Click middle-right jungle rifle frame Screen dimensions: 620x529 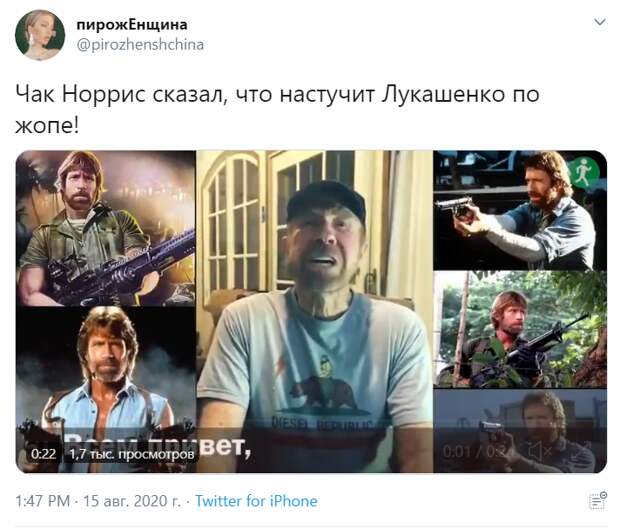click(x=520, y=329)
